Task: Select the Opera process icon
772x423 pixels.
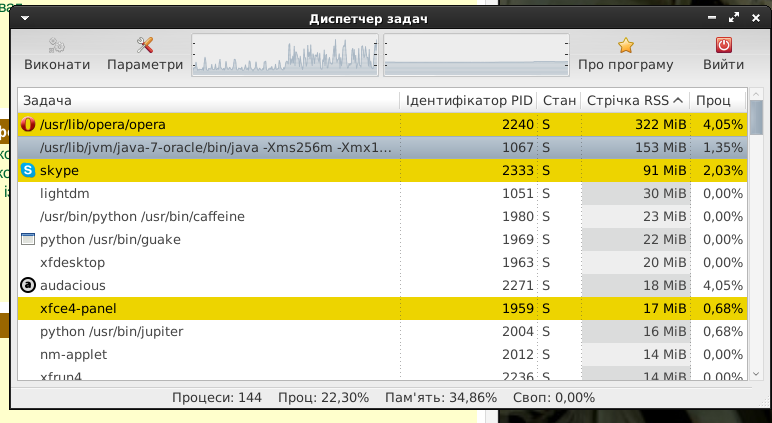Action: tap(28, 125)
